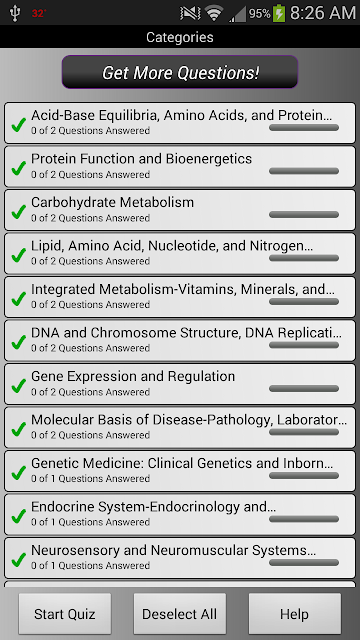Select the Lipid, Amino Acid, Nucleotide category

tap(180, 253)
